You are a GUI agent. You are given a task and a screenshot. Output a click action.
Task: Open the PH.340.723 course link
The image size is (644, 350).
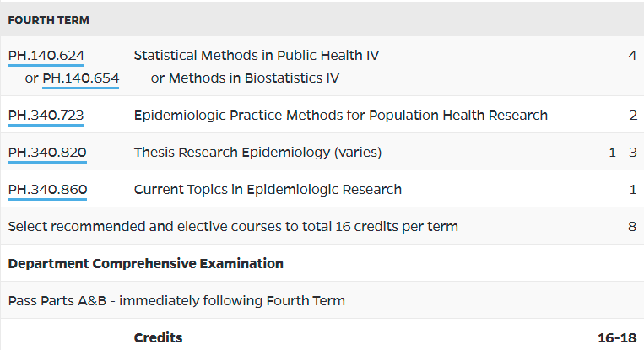click(46, 116)
